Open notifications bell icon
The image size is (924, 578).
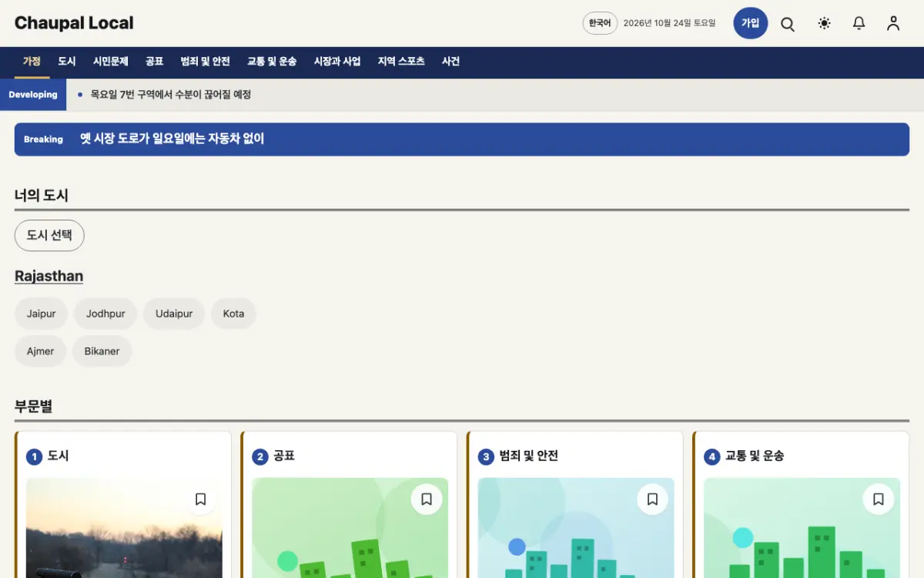(859, 23)
